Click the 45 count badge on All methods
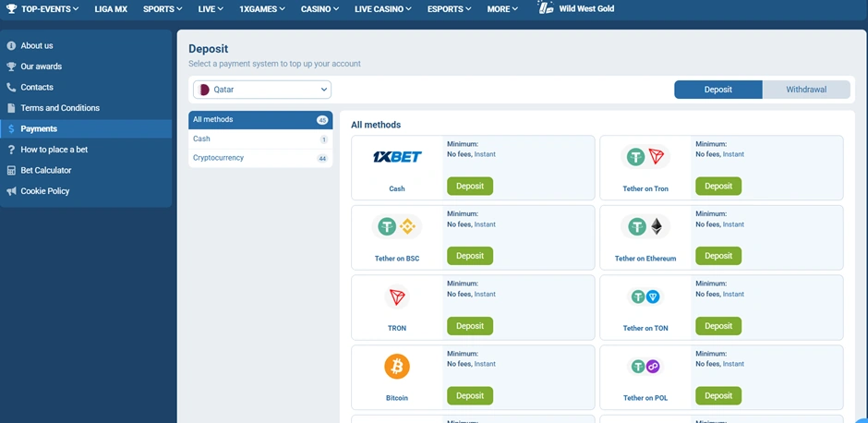Viewport: 868px width, 423px height. click(322, 120)
